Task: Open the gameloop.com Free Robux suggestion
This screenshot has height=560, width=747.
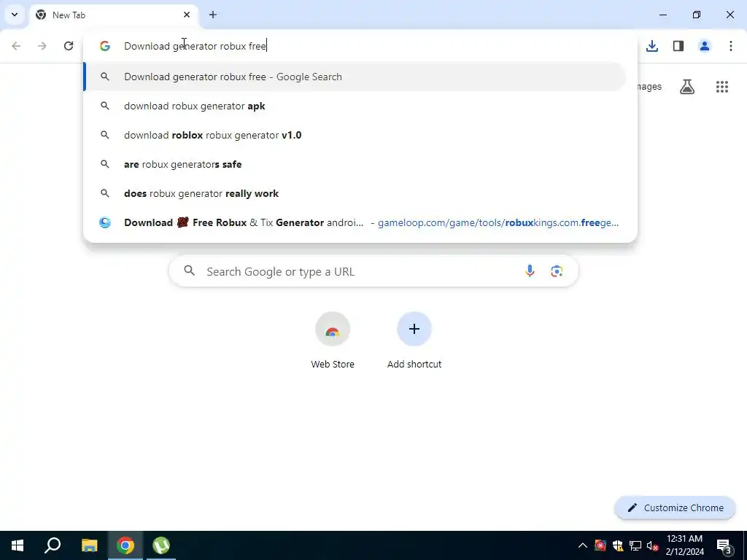Action: click(355, 222)
